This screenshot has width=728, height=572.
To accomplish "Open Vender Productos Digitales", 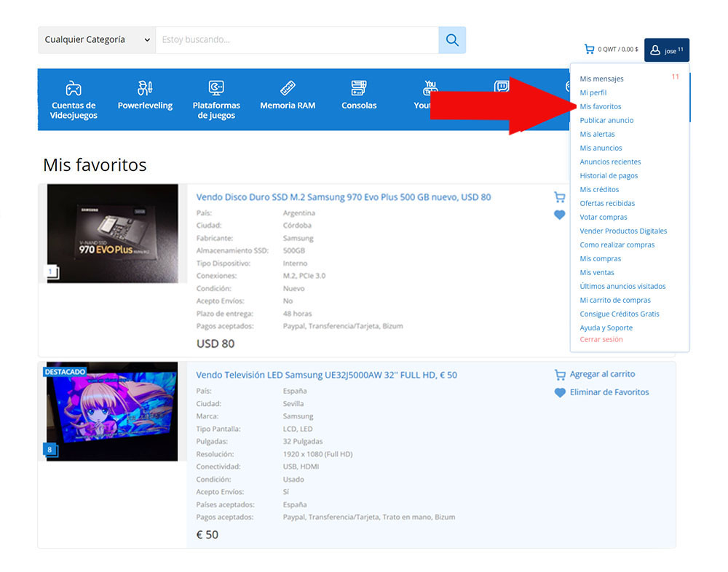I will pos(623,231).
